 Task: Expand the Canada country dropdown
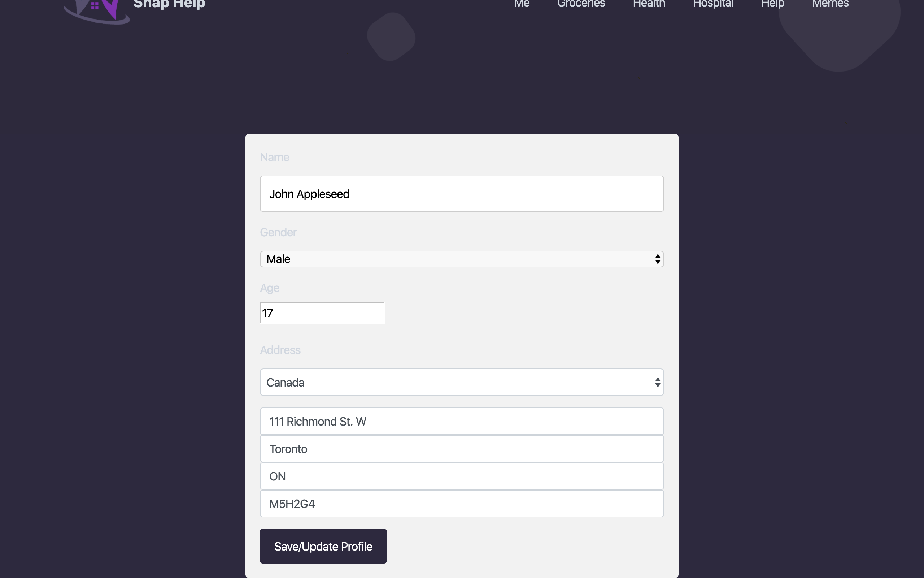462,382
